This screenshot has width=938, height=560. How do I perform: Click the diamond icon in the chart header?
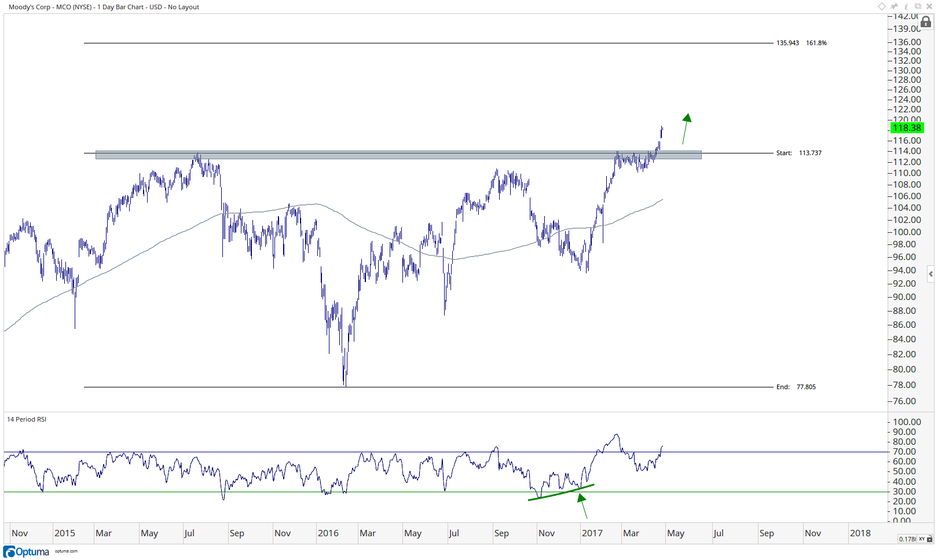pos(881,6)
